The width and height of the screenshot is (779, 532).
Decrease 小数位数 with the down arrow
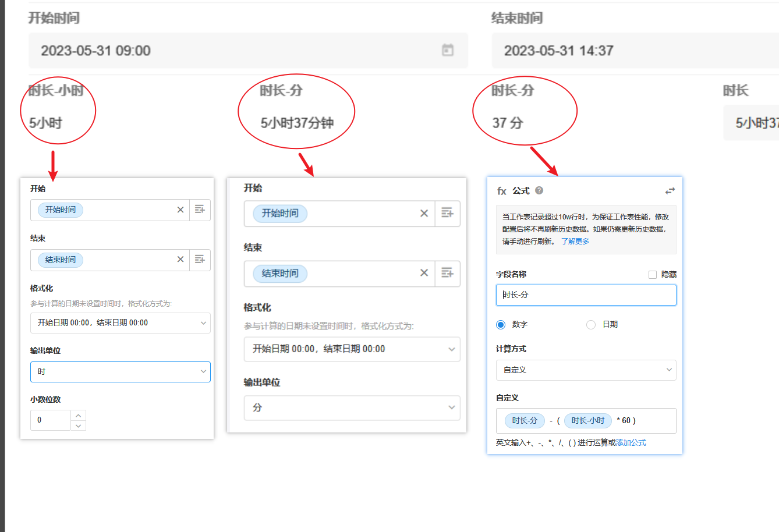79,425
